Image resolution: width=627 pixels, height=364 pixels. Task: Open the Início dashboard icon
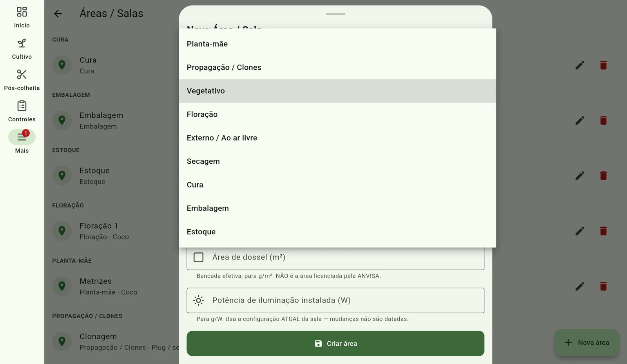(x=22, y=12)
